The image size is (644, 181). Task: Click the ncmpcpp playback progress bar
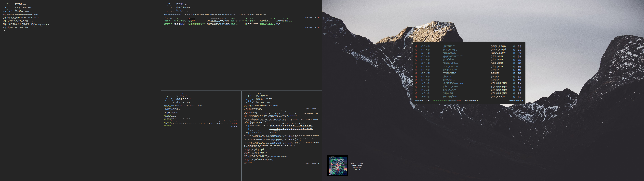pyautogui.click(x=469, y=99)
